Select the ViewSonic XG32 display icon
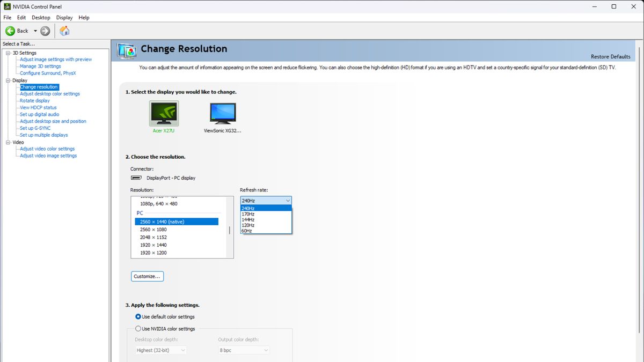 coord(223,113)
